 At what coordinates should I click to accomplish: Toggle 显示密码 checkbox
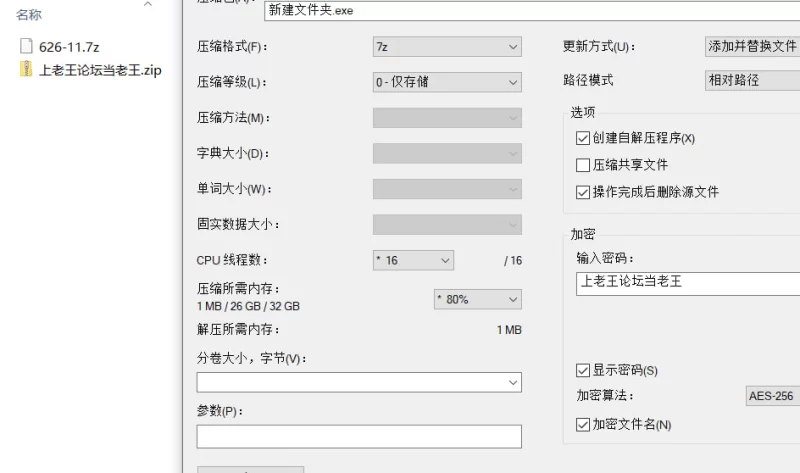point(583,370)
